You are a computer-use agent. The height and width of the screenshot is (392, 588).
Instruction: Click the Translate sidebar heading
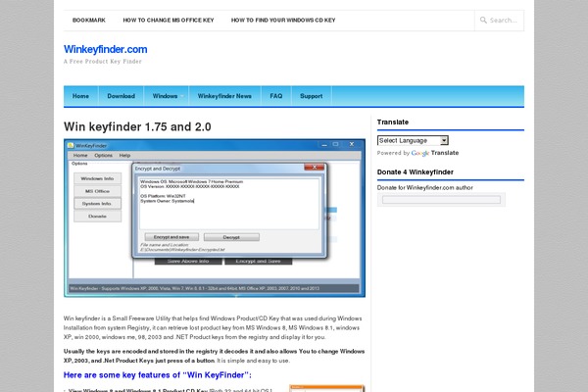pos(393,122)
